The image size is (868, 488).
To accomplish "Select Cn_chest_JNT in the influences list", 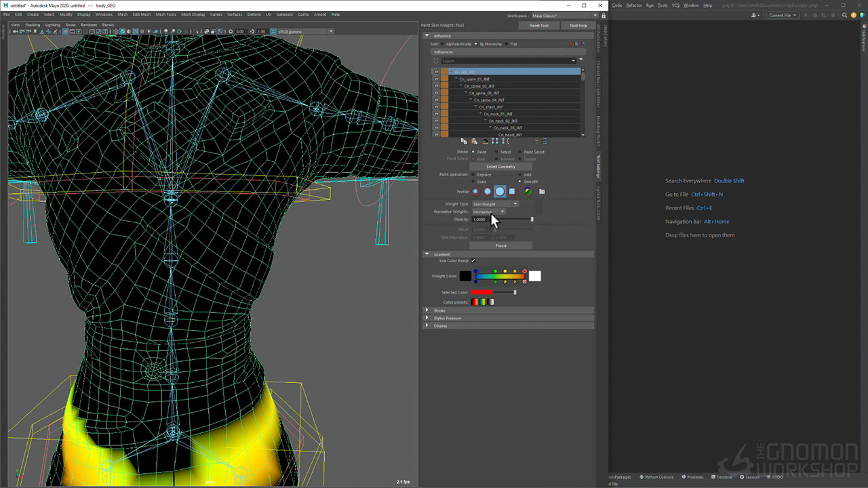I will click(490, 107).
